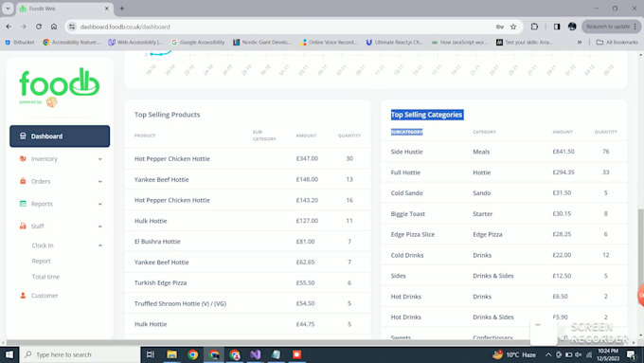Toggle the browser side panel

(557, 27)
